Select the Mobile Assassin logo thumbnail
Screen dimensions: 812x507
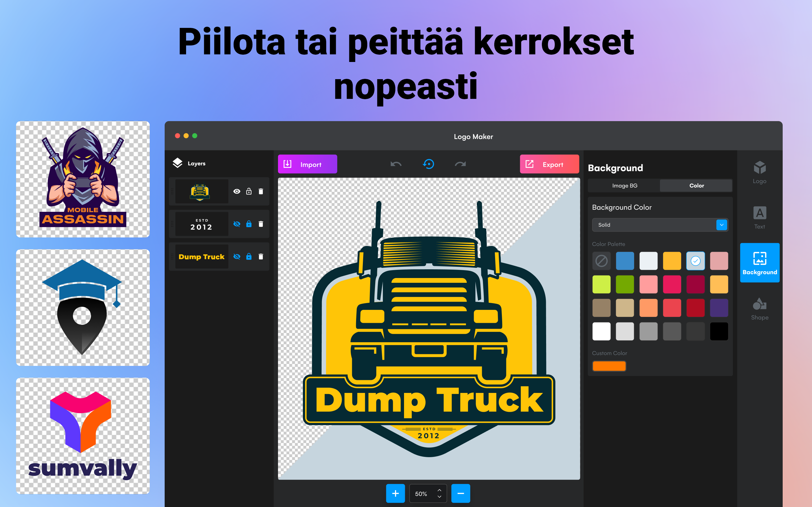[83, 179]
